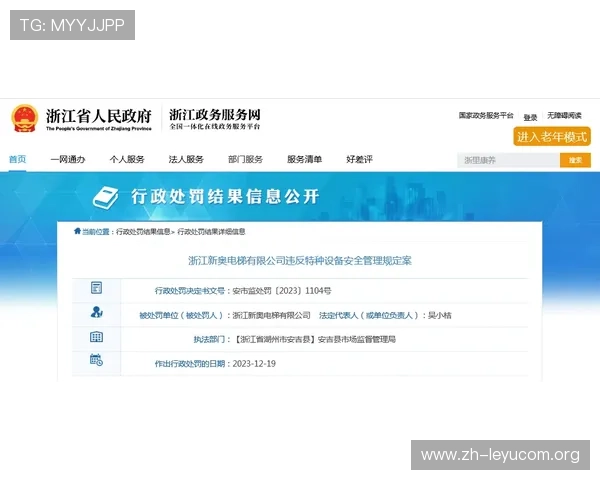The width and height of the screenshot is (600, 480).
Task: Open the 首页 tab
Action: pos(18,159)
